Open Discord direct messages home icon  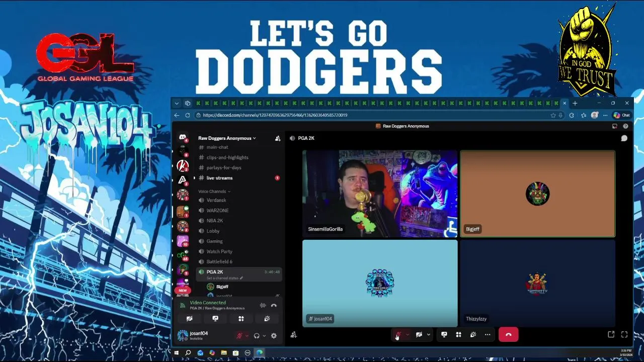point(183,137)
